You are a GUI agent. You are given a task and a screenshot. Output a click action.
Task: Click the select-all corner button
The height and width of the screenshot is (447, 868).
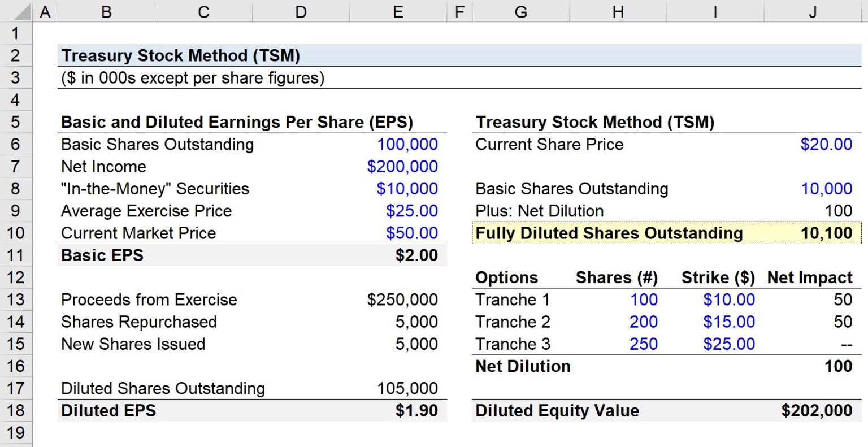tap(16, 11)
